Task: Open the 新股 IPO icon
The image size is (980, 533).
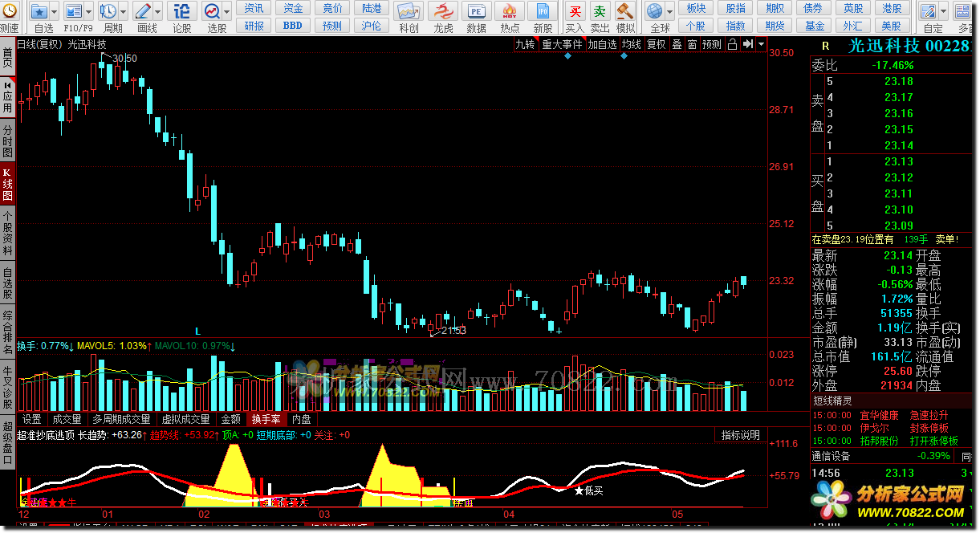Action: pos(543,11)
